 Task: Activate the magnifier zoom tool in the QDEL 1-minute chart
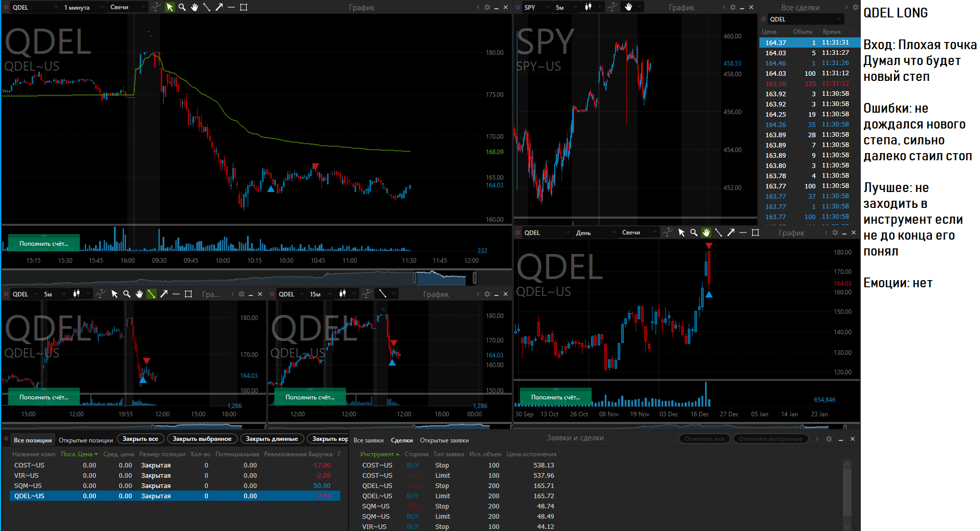182,7
